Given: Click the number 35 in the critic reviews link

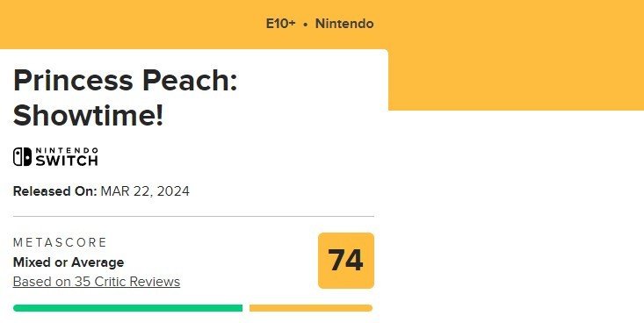Looking at the screenshot, I should [83, 282].
